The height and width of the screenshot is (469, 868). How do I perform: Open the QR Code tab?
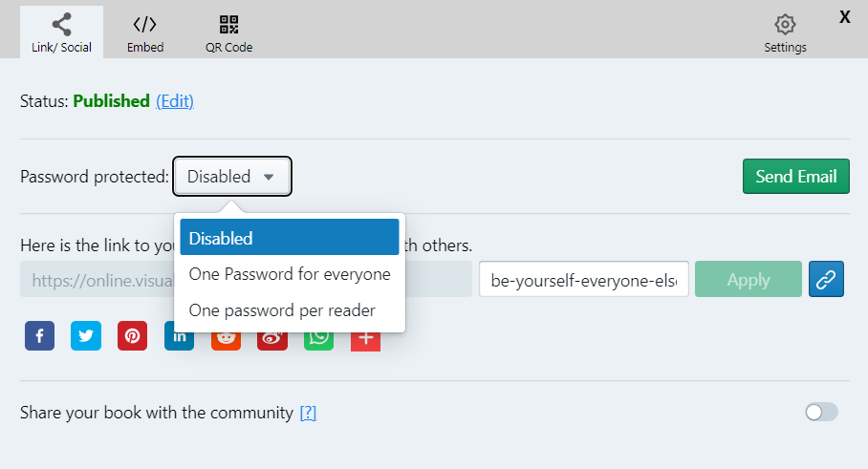tap(228, 32)
